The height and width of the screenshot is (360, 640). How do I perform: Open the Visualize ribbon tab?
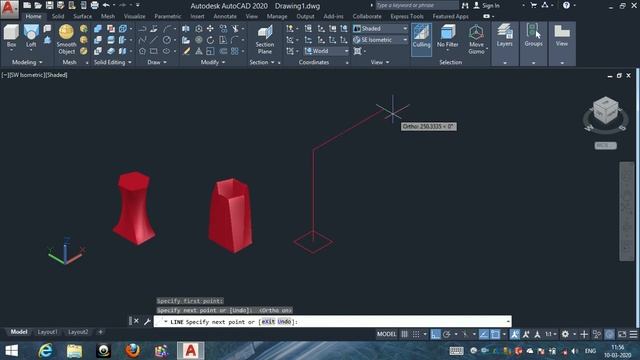click(x=134, y=16)
